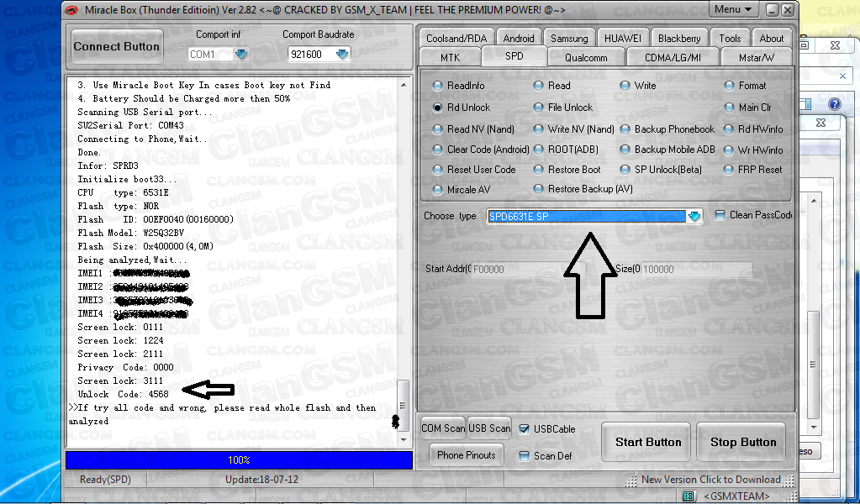Switch to the Coolsand/RDA tab

point(456,39)
